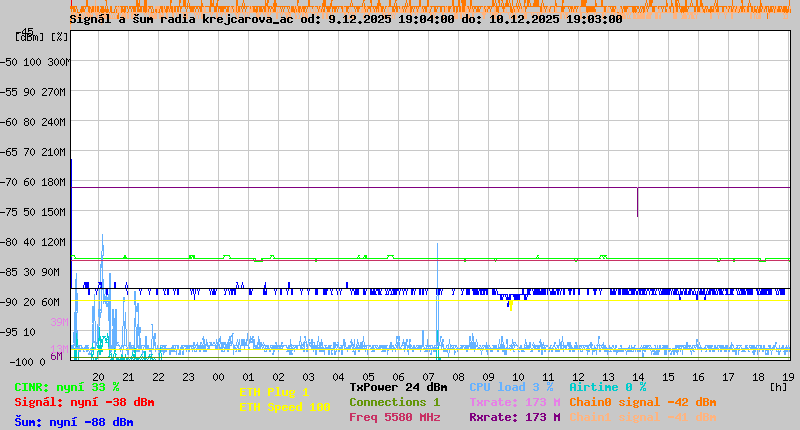Click hour '13' on the time axis
Image resolution: width=800 pixels, height=430 pixels.
(x=609, y=377)
